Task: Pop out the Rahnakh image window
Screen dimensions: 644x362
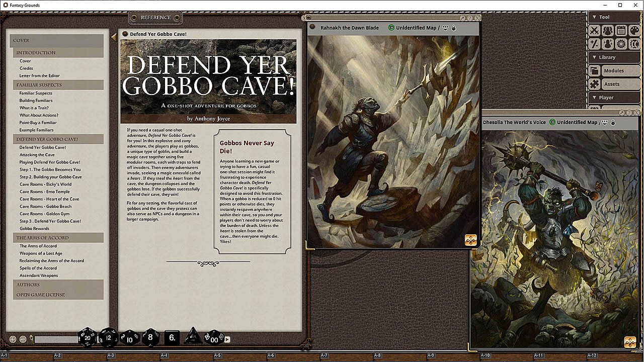Action: [x=463, y=18]
